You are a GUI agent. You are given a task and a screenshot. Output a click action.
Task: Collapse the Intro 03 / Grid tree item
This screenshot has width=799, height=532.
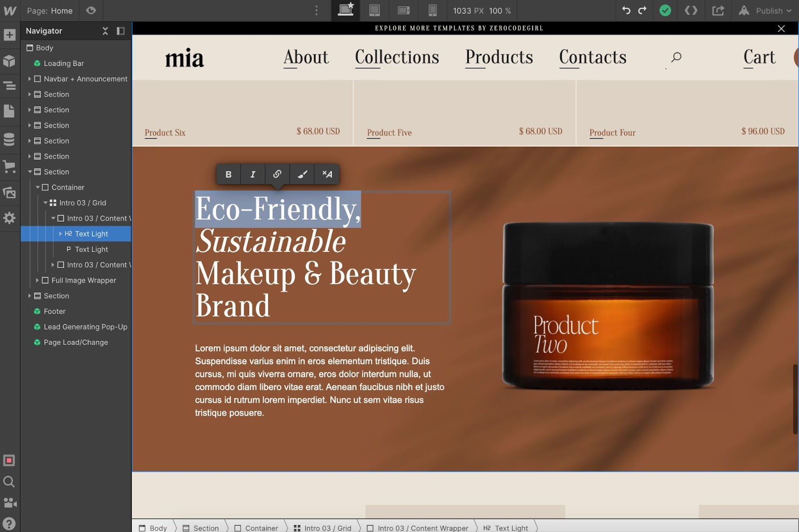tap(45, 203)
